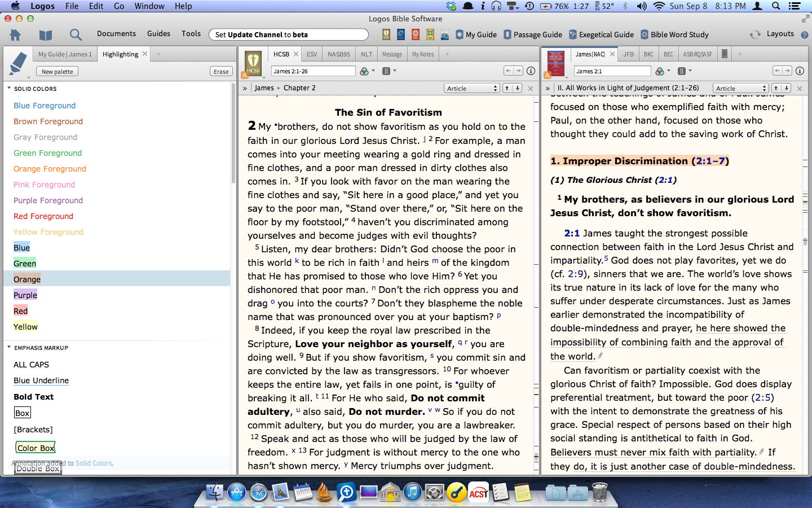Open parallel resources dropdown in NAC panel

(685, 71)
